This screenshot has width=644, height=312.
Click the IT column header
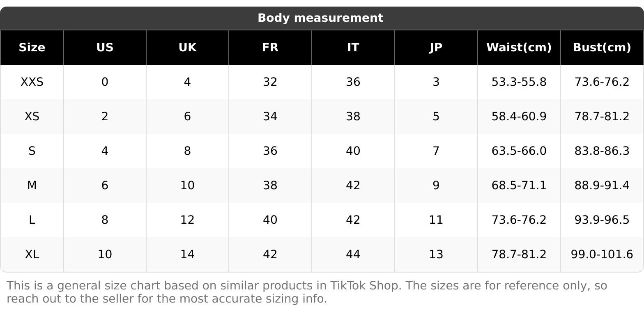click(x=353, y=48)
